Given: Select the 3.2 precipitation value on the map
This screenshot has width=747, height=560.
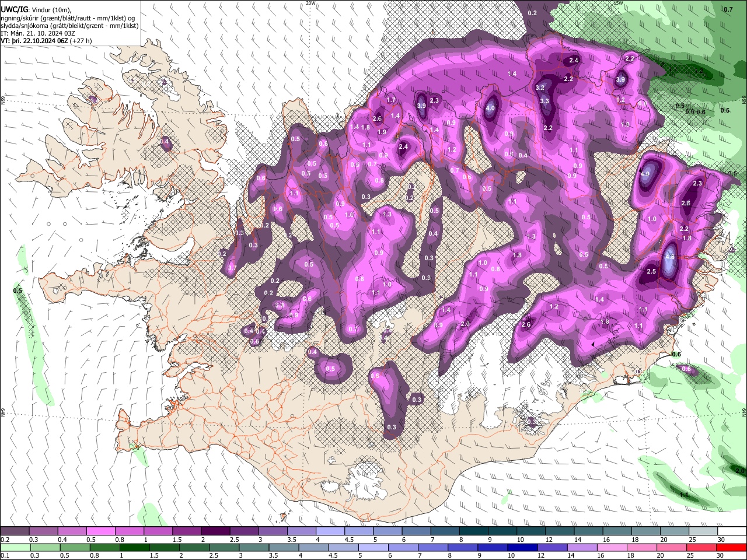Looking at the screenshot, I should click(x=540, y=87).
